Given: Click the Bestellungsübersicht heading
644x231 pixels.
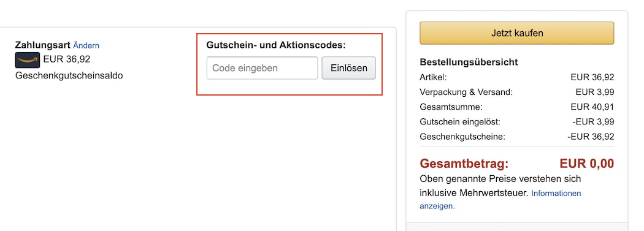Looking at the screenshot, I should coord(469,62).
